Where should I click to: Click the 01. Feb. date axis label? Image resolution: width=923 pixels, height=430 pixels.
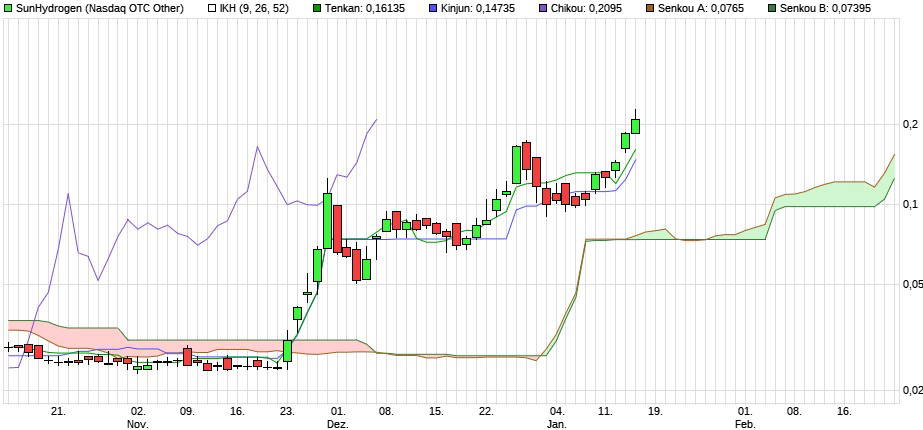click(745, 418)
